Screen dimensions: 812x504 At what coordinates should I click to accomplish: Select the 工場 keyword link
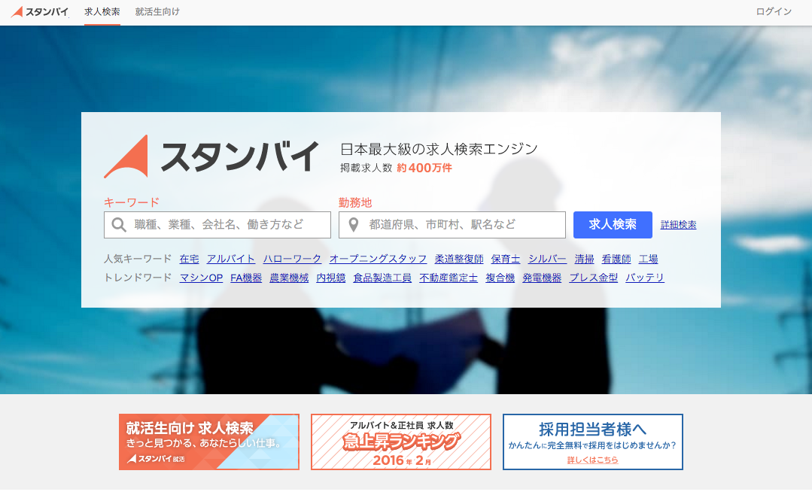(649, 259)
